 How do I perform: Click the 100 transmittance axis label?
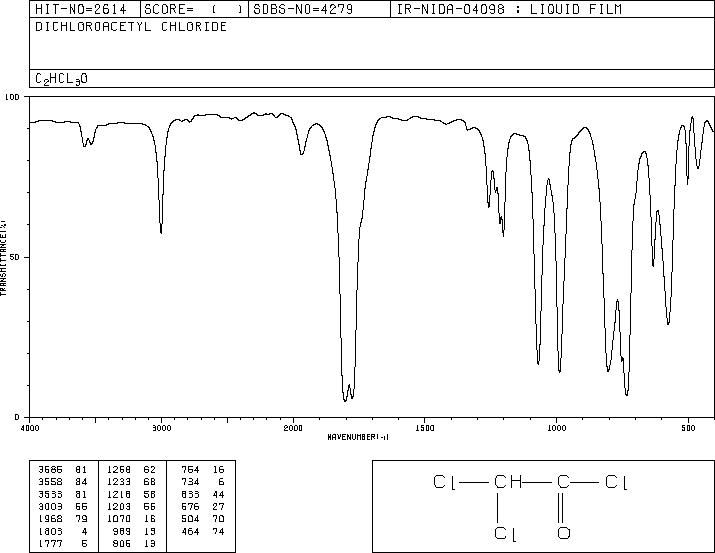12,97
